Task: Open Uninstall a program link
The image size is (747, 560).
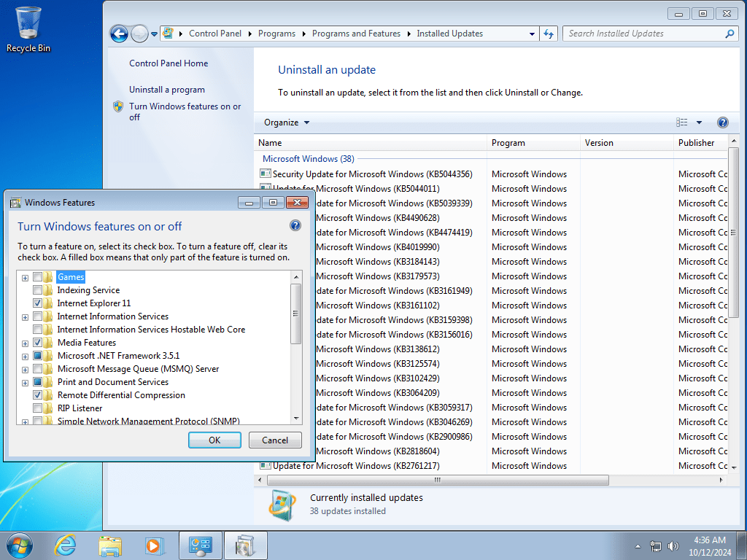Action: (x=167, y=90)
